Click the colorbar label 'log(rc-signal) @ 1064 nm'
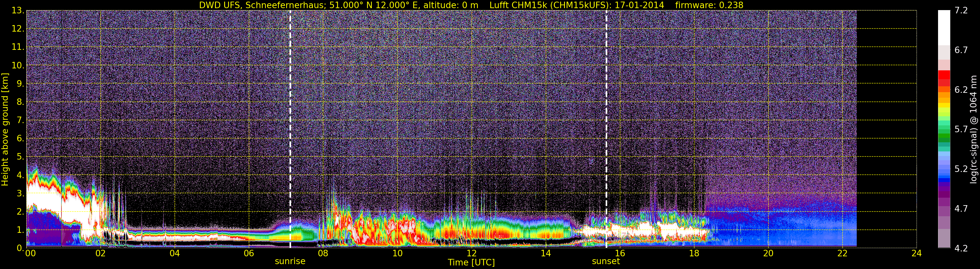980x269 pixels. click(974, 129)
